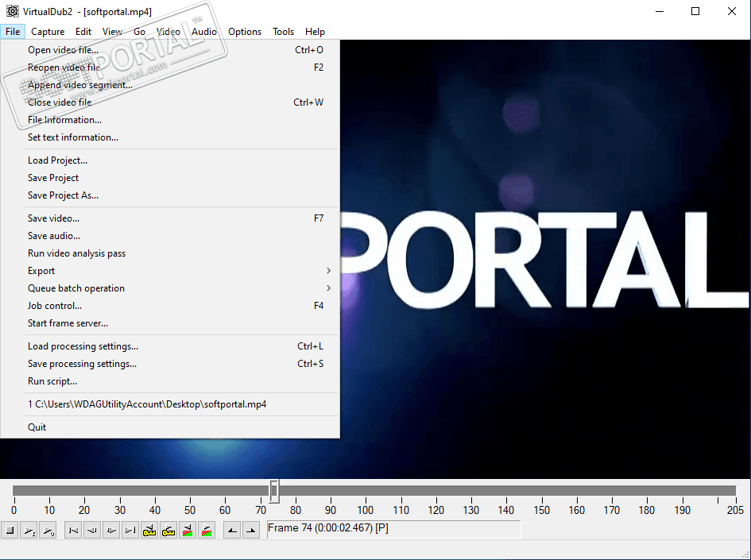This screenshot has width=751, height=560.
Task: Open the Video menu
Action: coord(168,32)
